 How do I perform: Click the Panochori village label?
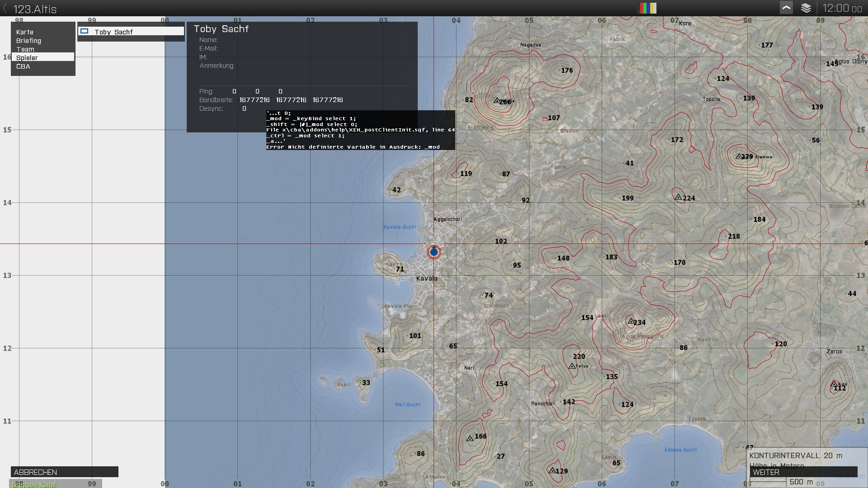click(x=543, y=404)
